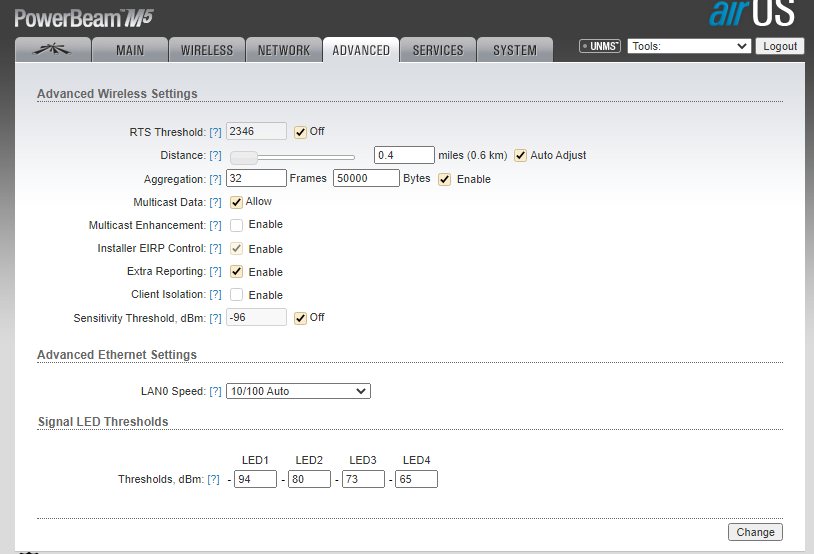Toggle Sensitivity Threshold Off checkbox

tap(300, 318)
